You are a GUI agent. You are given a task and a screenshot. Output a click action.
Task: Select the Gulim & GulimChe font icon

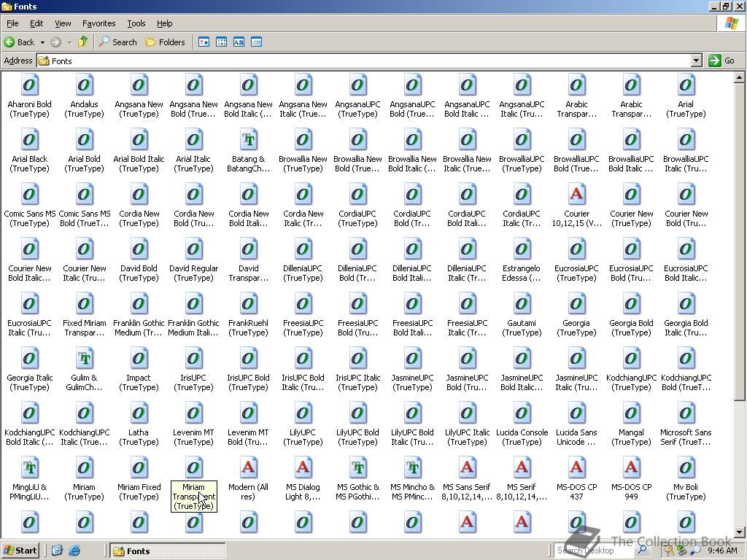(x=85, y=359)
